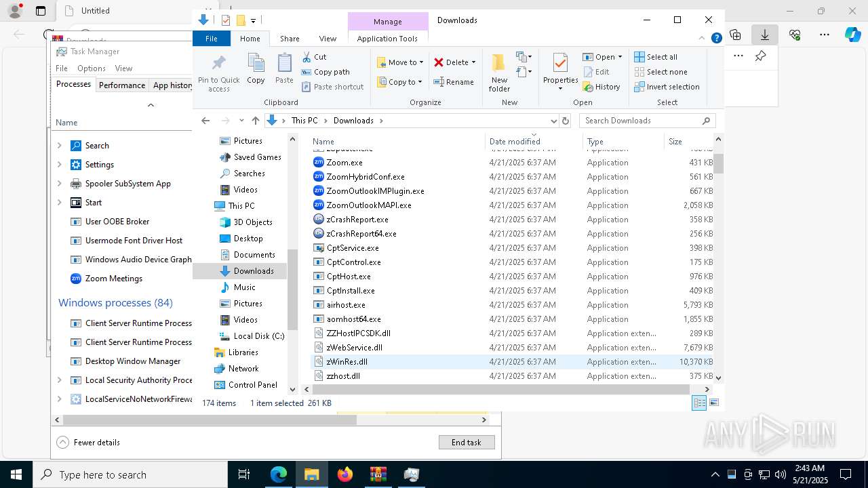Open Options menu in Task Manager
Screen dimensions: 868x488
coord(91,68)
